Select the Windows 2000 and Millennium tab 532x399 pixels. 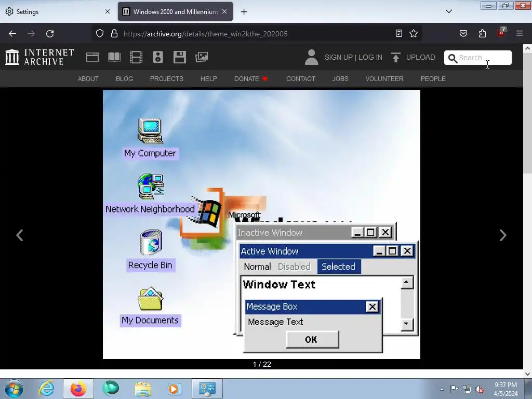[175, 11]
